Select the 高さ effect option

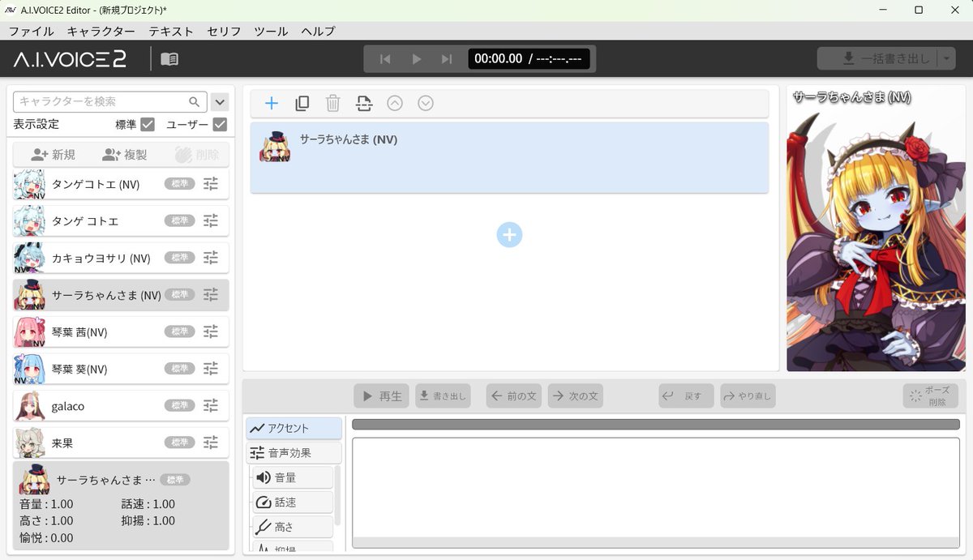293,527
